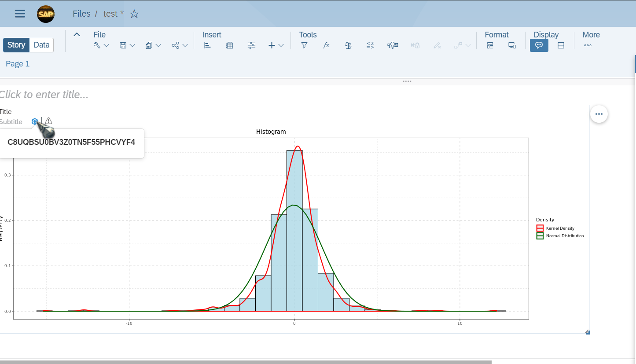Click the blue R visualization cube icon

tap(35, 121)
